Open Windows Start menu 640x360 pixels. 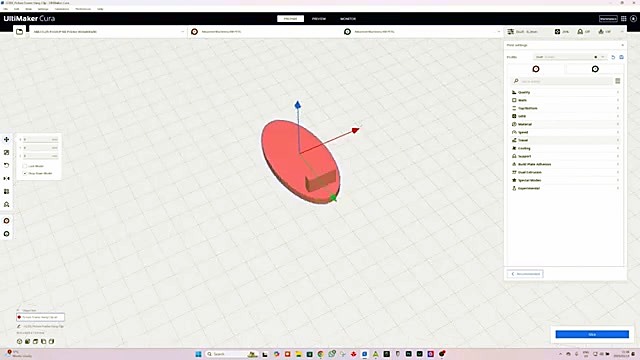click(198, 354)
